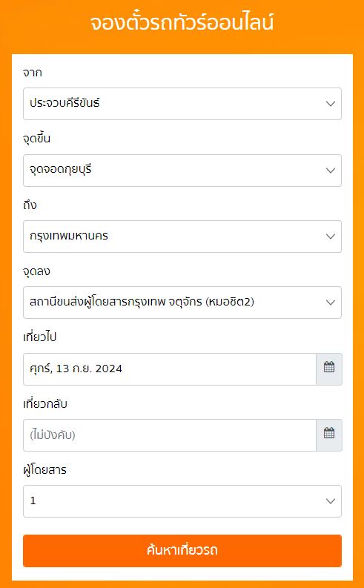Image resolution: width=364 pixels, height=588 pixels.
Task: Click the ค้นหาเที่ยวรถ search button
Action: [x=182, y=550]
